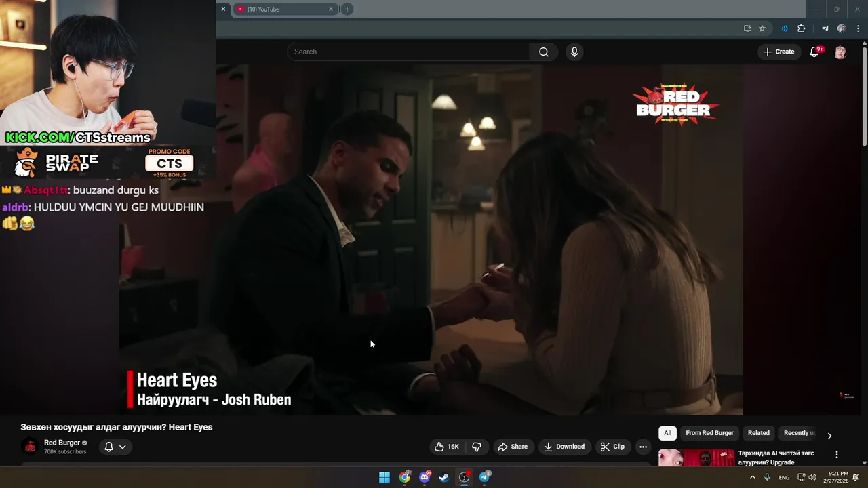Image resolution: width=868 pixels, height=488 pixels.
Task: Open a new browser tab with plus
Action: pyautogui.click(x=347, y=9)
